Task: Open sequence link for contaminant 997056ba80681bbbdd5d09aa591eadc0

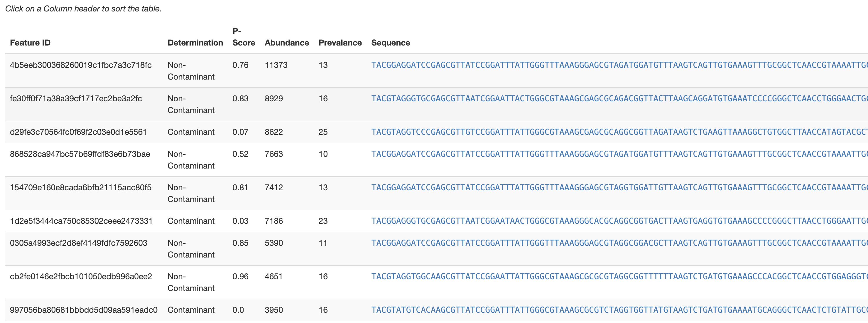Action: [x=619, y=310]
